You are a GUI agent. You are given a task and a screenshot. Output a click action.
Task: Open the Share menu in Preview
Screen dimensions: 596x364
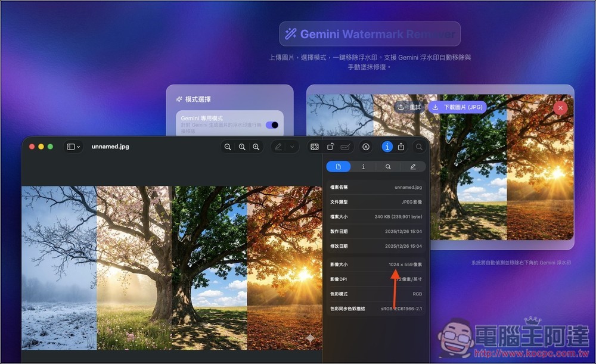coord(401,147)
